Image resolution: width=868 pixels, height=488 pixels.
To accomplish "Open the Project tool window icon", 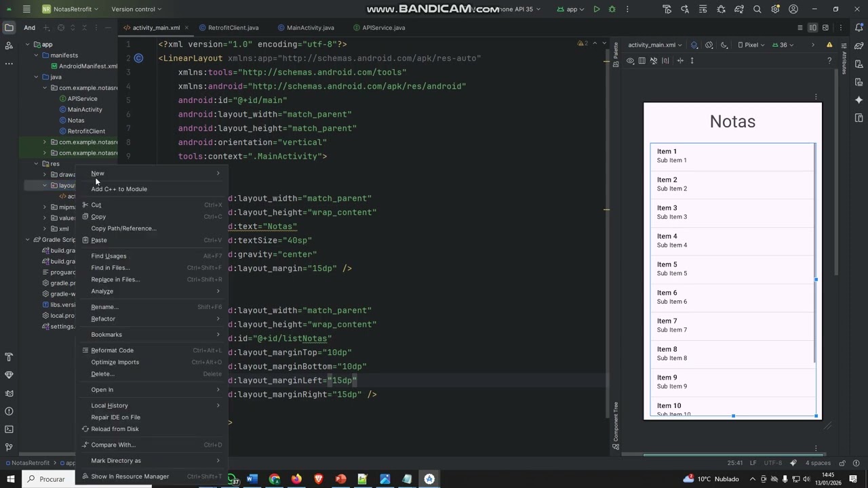I will pyautogui.click(x=9, y=28).
